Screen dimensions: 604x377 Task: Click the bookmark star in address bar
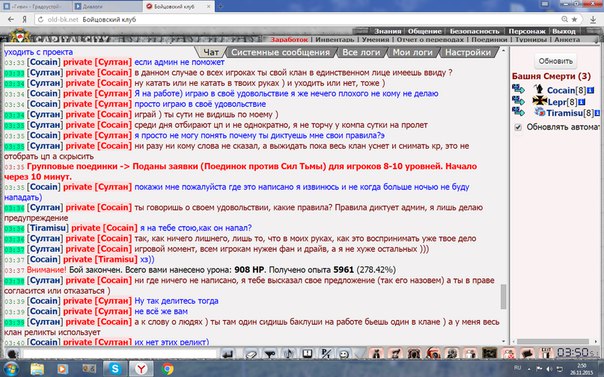tap(574, 19)
